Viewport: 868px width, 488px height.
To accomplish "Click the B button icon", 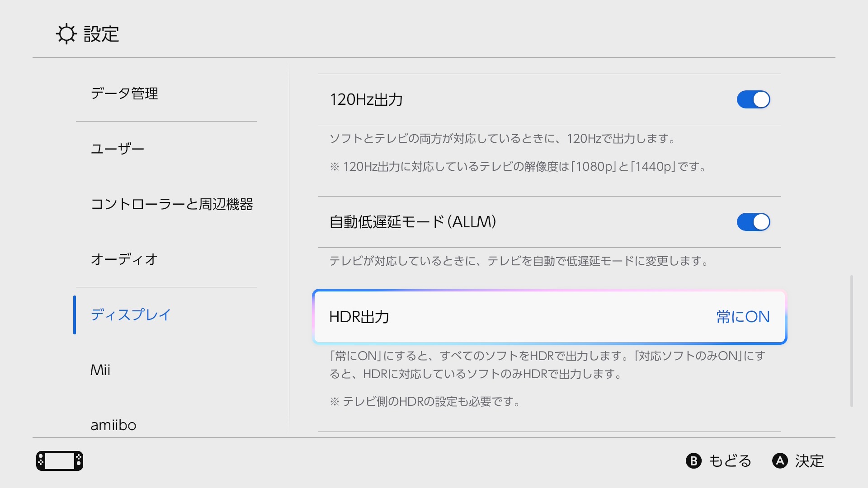I will click(693, 461).
